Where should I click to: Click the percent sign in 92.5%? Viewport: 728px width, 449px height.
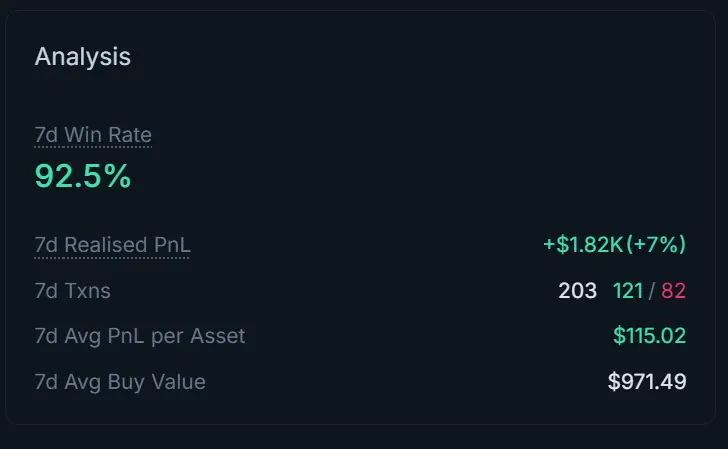(x=119, y=176)
